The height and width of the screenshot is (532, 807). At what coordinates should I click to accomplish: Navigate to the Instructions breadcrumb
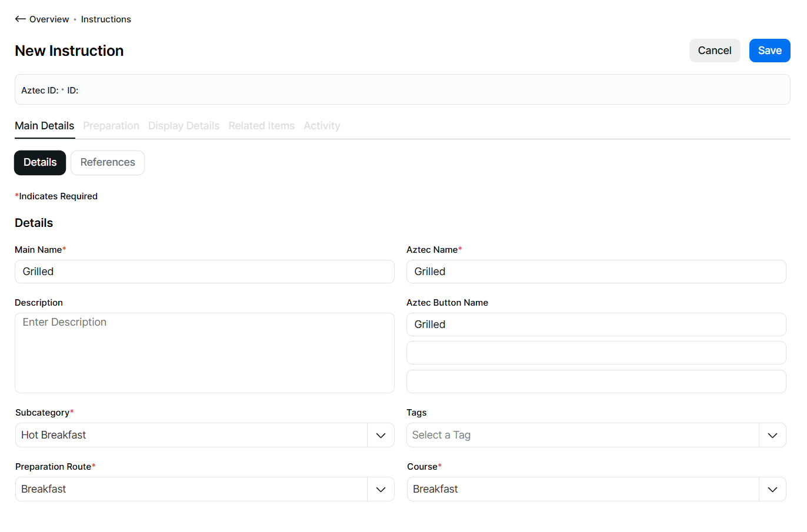click(x=106, y=19)
